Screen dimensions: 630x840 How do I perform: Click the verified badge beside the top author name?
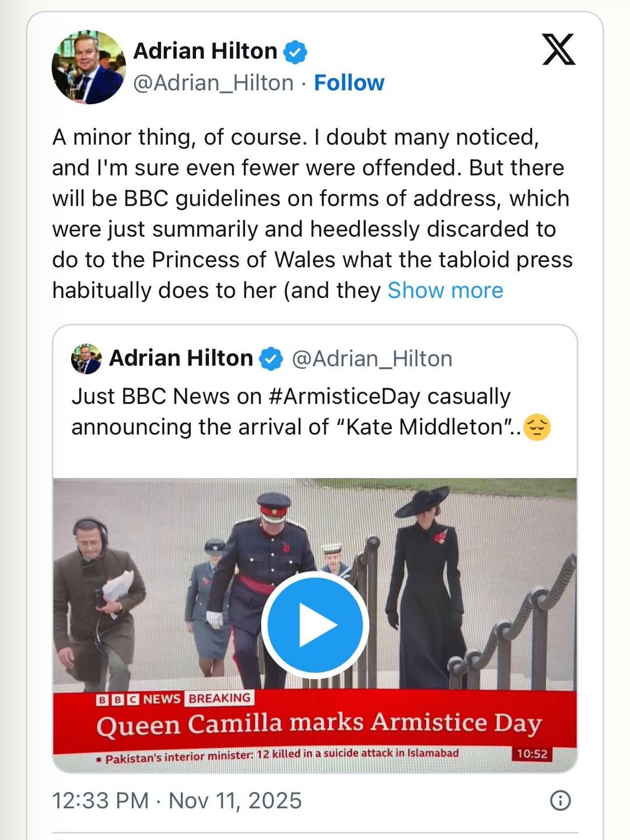tap(295, 52)
